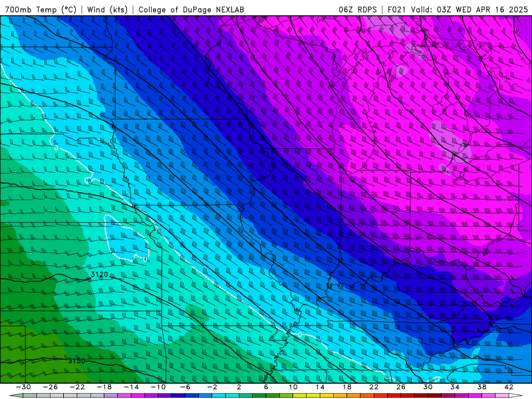Screen dimensions: 532x399
Task: Click the 3120 height contour label
Action: point(99,274)
